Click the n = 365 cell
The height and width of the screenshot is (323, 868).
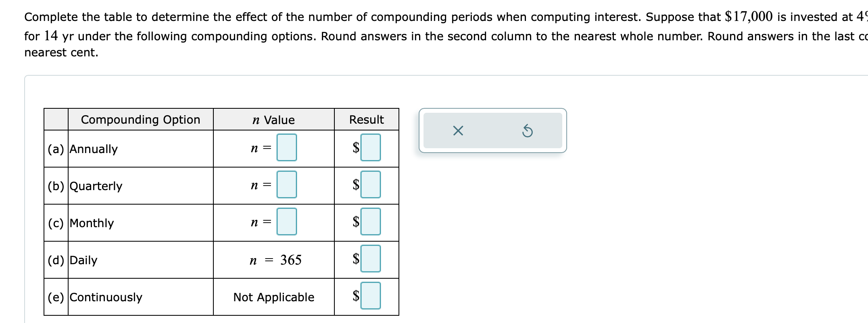point(276,260)
